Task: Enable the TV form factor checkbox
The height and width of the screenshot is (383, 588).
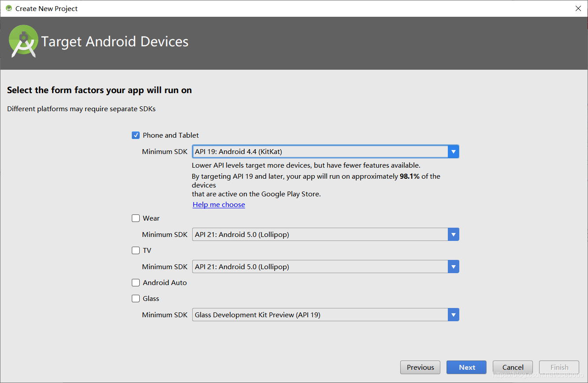Action: [136, 251]
